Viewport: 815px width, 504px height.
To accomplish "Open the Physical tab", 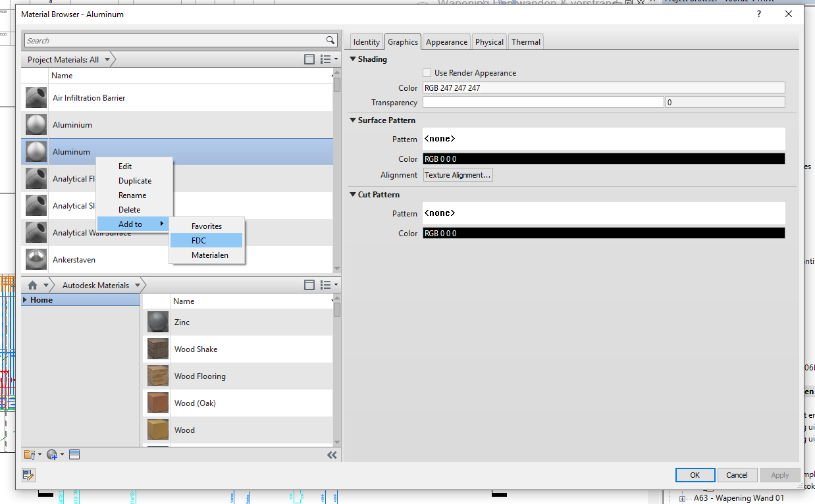I will [x=489, y=41].
